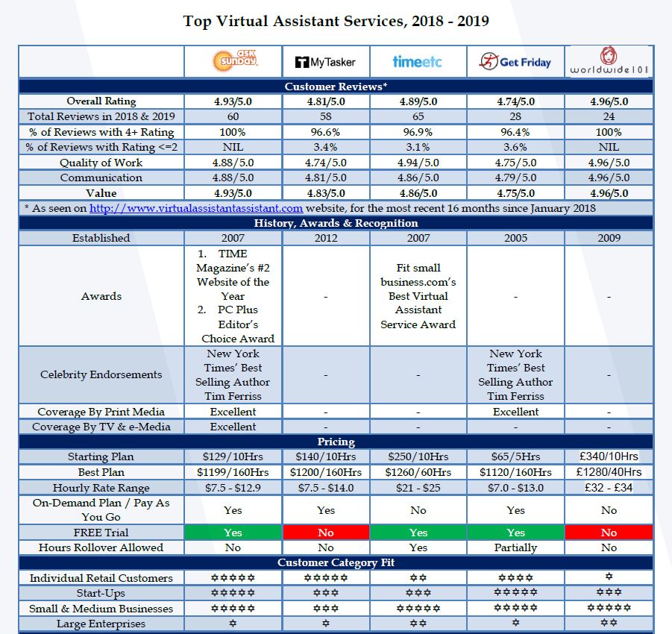Click the 3.1% cell
This screenshot has width=672, height=634.
tap(418, 147)
